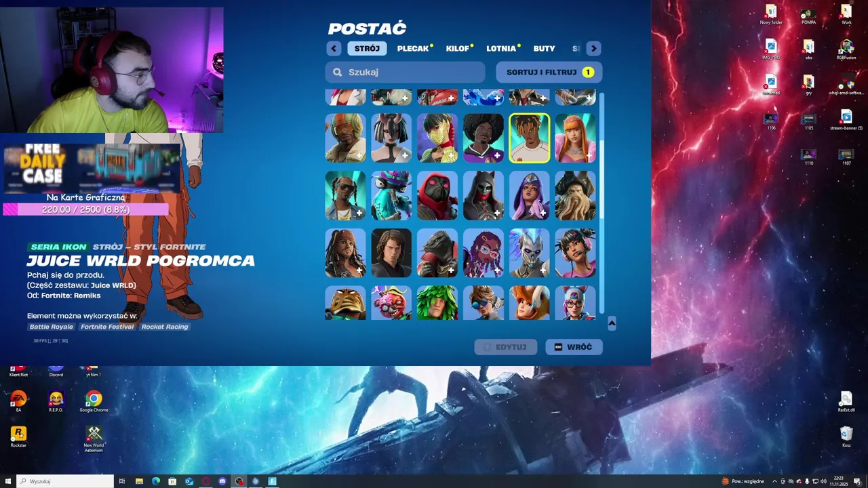This screenshot has width=868, height=488.
Task: Select the green leafy bush outfit
Action: click(x=437, y=303)
